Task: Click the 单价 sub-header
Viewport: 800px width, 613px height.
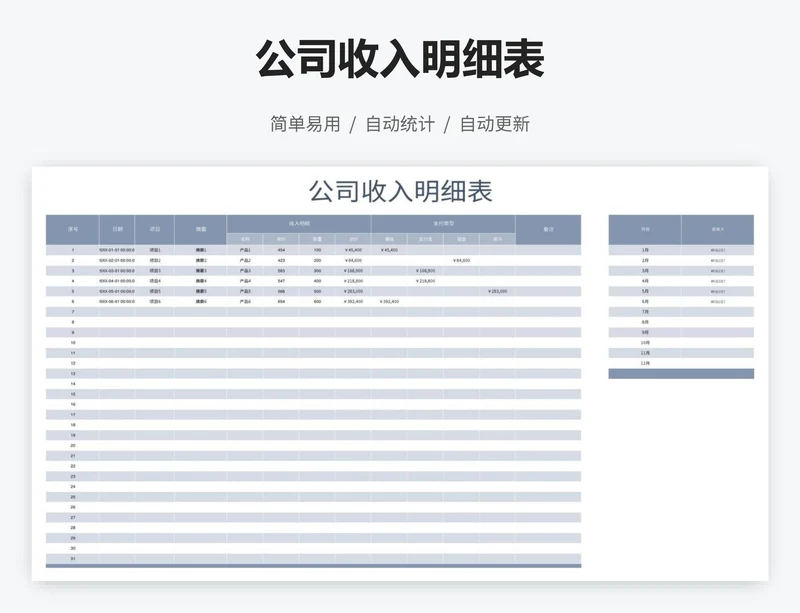Action: [281, 239]
